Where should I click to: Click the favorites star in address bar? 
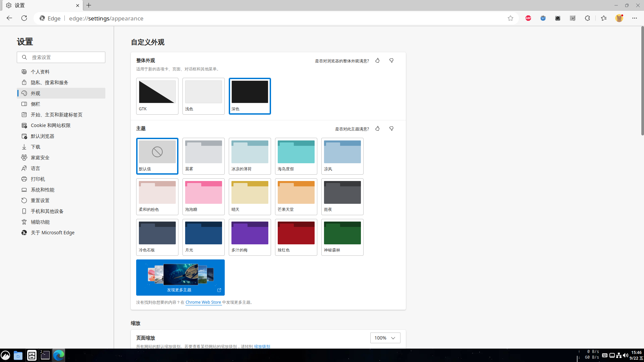point(510,18)
